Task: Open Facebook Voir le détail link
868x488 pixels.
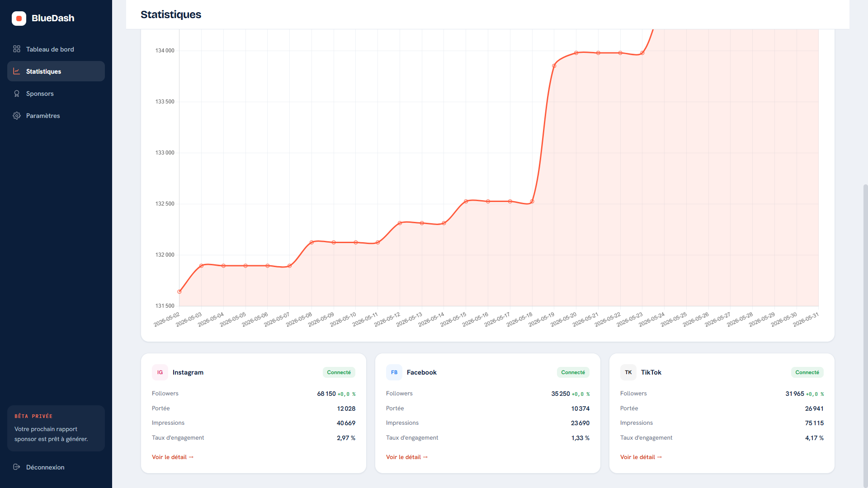Action: click(x=407, y=457)
